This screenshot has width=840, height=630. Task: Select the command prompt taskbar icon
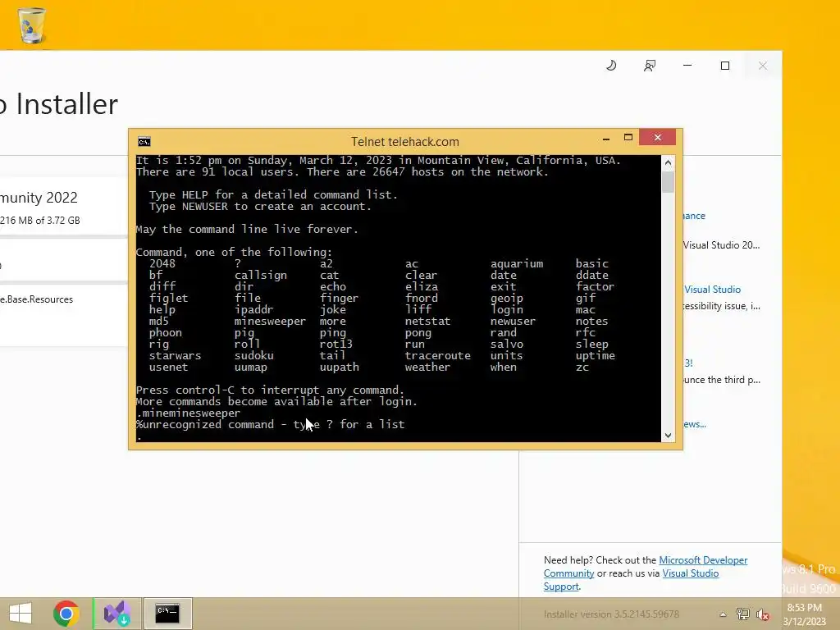167,614
